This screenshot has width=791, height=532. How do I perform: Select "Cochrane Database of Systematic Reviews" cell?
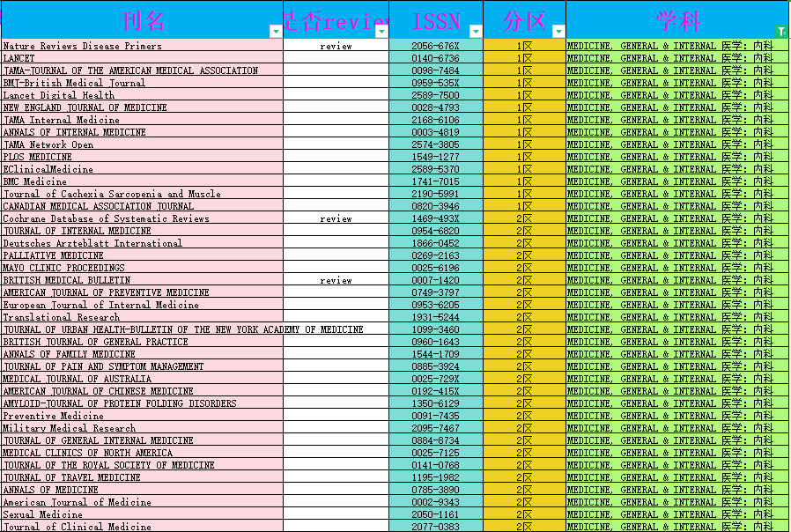pyautogui.click(x=143, y=218)
